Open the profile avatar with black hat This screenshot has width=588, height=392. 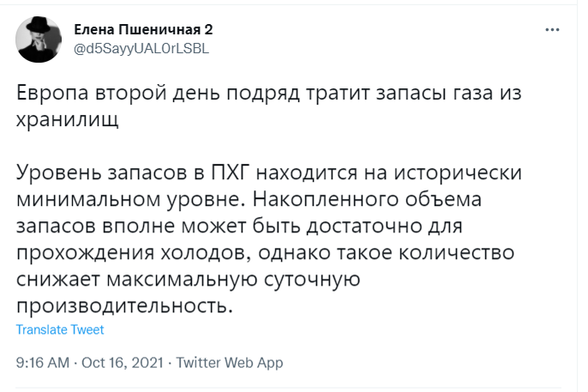point(39,39)
